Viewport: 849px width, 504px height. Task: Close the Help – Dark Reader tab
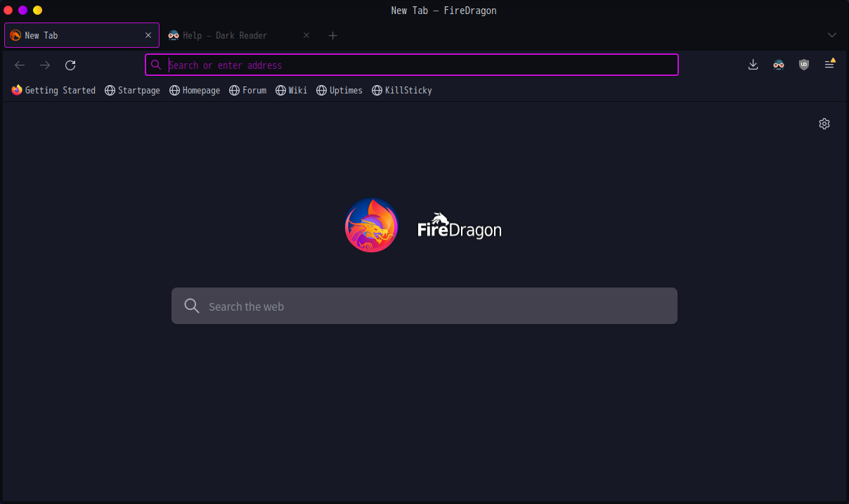(306, 35)
